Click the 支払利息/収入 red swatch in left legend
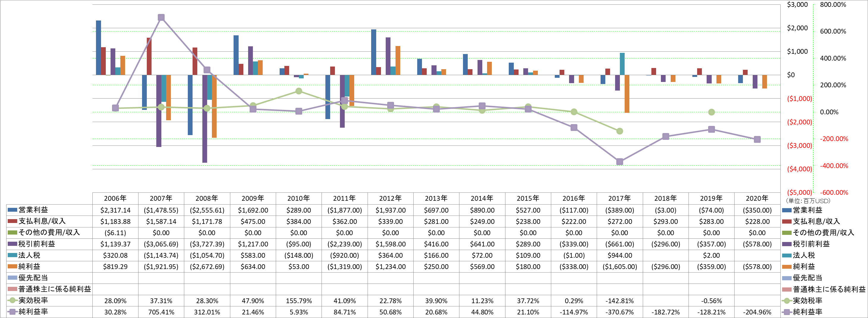The height and width of the screenshot is (318, 868). coord(12,222)
